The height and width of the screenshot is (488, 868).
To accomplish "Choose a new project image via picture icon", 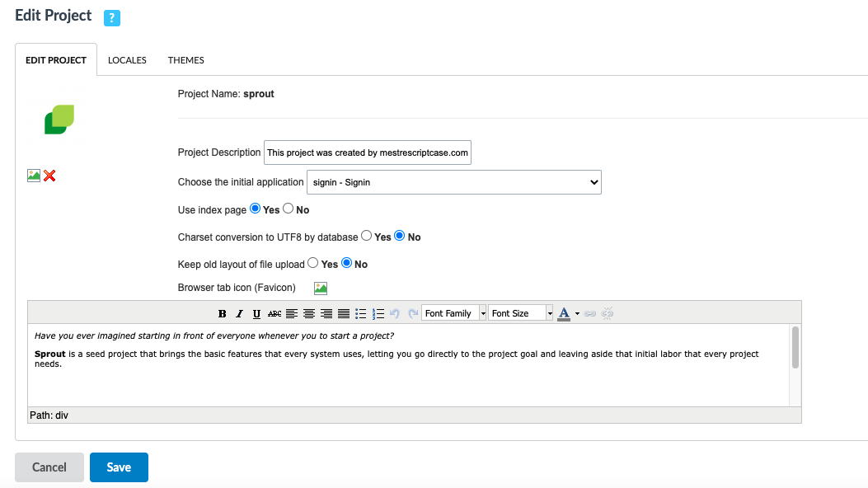I will click(34, 176).
